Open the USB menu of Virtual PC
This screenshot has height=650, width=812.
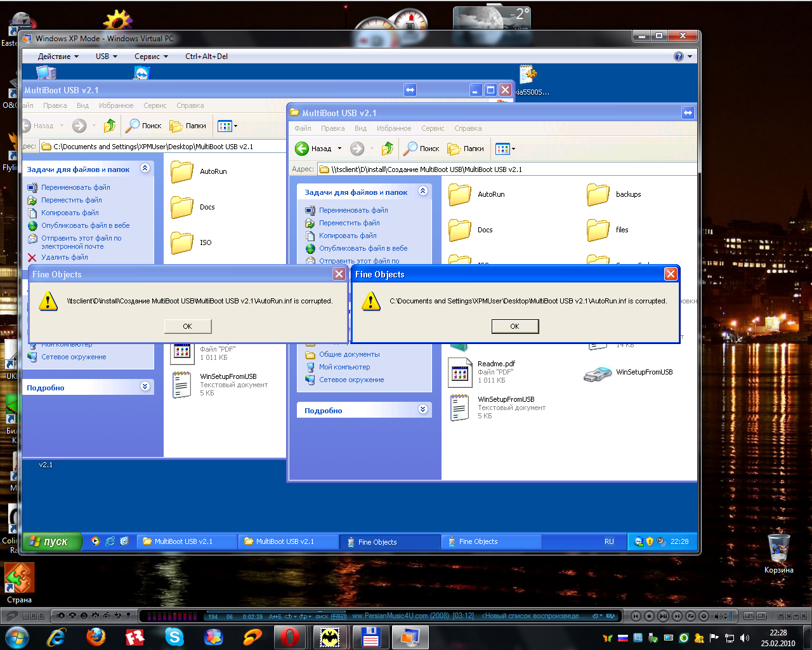(106, 56)
